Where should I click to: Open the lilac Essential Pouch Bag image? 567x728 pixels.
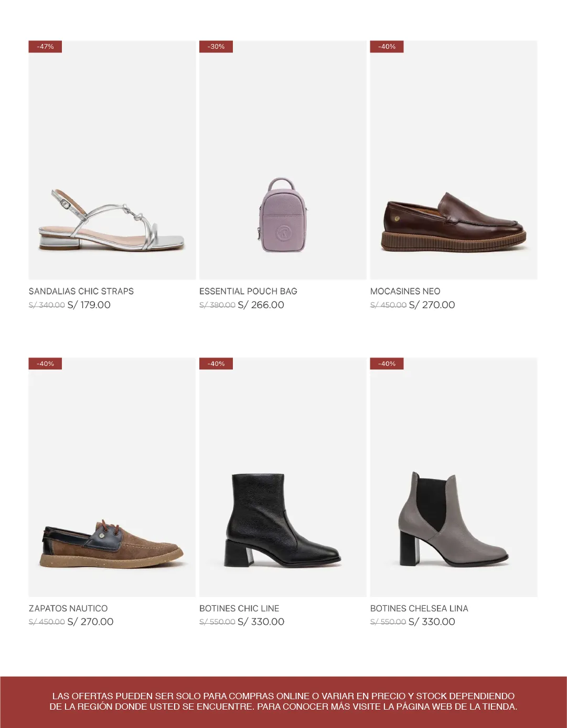coord(283,160)
